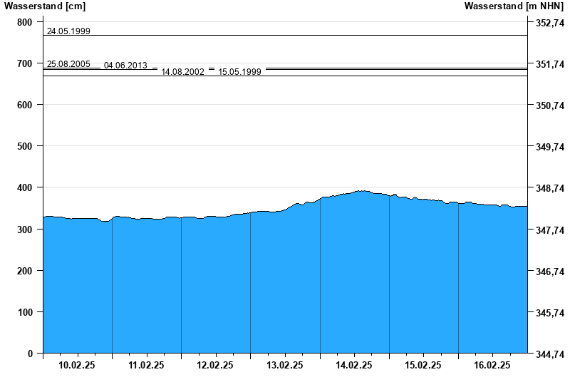Click the 12.02.25 date label

[215, 365]
